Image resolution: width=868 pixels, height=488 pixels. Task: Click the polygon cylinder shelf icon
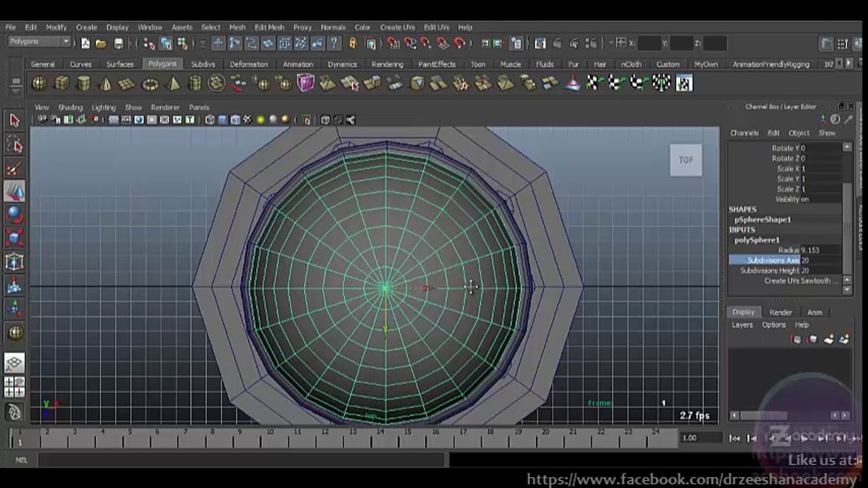click(83, 83)
